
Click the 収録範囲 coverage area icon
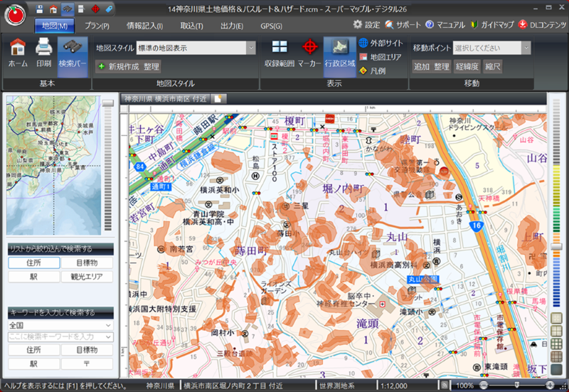click(x=280, y=53)
